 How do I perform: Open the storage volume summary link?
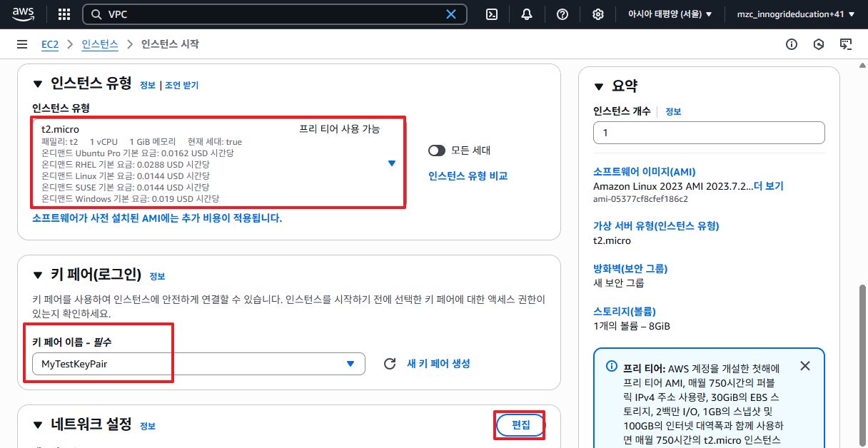(x=625, y=311)
